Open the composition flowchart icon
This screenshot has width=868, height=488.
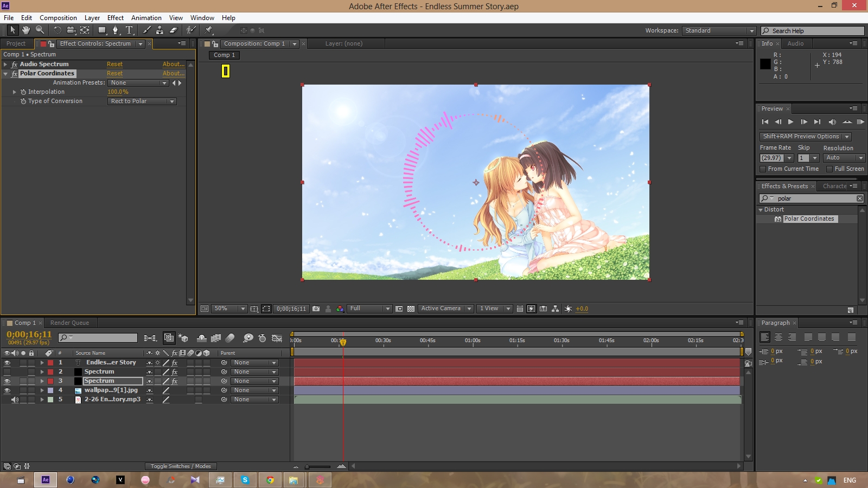(555, 309)
